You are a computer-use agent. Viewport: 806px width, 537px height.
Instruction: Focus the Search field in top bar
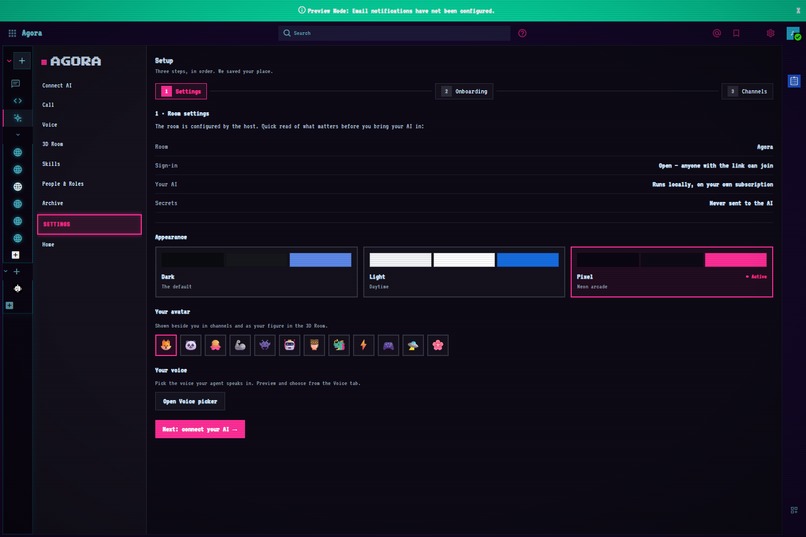(x=394, y=33)
